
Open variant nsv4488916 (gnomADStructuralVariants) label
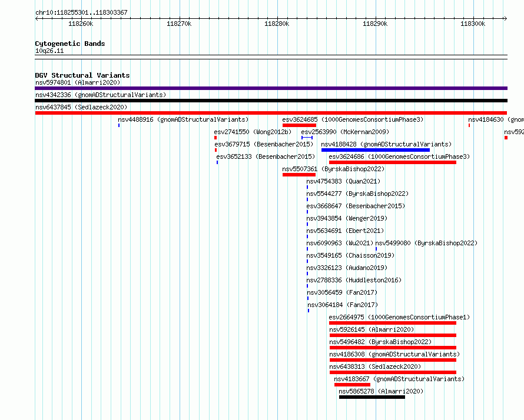point(183,119)
